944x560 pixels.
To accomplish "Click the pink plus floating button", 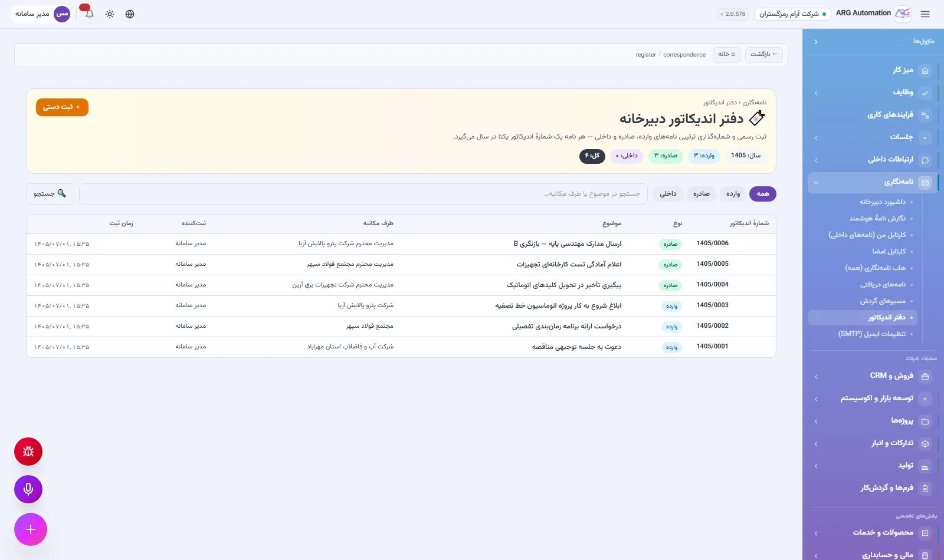I will (31, 529).
